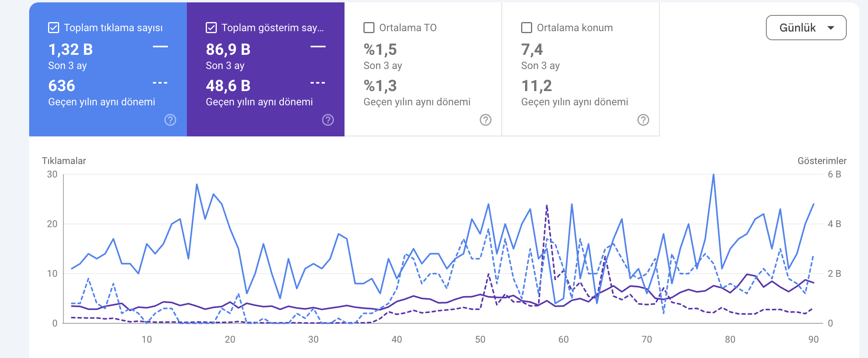Click the dashed line indicator on the clicks card
The image size is (868, 358).
(161, 82)
